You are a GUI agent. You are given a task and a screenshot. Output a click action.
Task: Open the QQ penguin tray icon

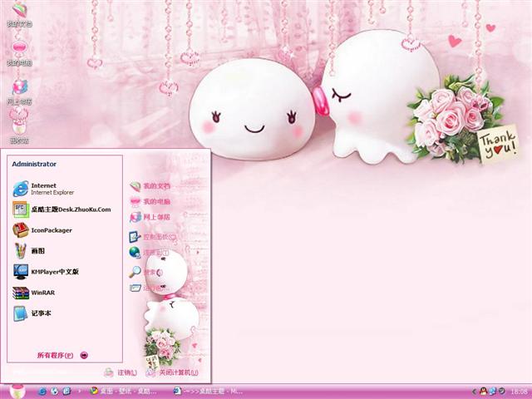tap(484, 392)
